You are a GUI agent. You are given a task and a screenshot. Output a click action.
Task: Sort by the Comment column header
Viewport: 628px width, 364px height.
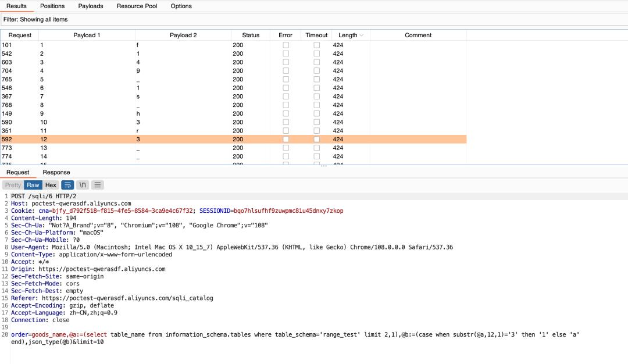pyautogui.click(x=418, y=35)
